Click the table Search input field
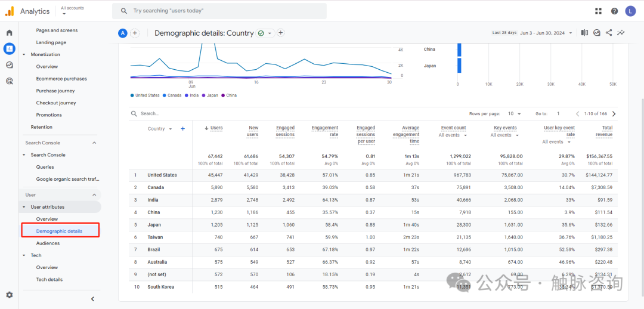The image size is (644, 309). pyautogui.click(x=179, y=113)
